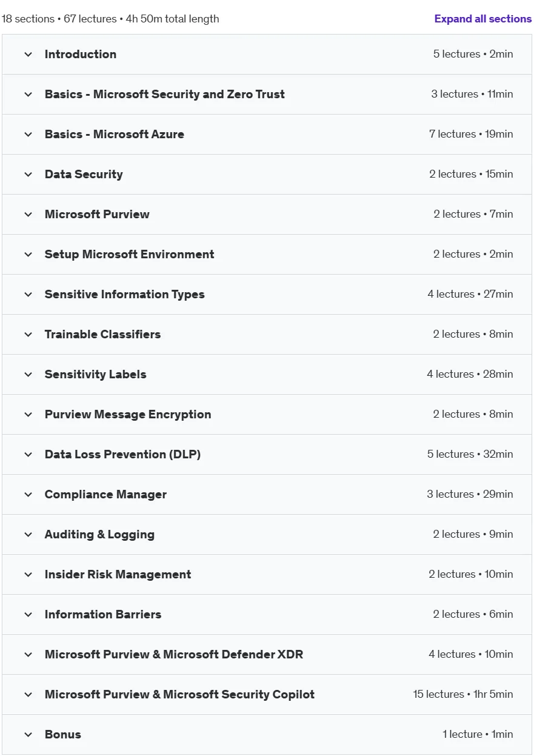534x756 pixels.
Task: Expand the Microsoft Purview chevron icon
Action: coord(28,215)
